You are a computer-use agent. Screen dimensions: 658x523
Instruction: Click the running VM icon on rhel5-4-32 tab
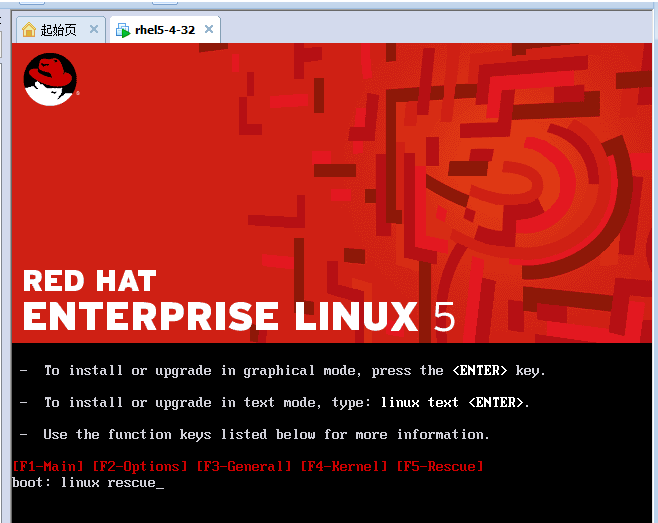pyautogui.click(x=123, y=30)
